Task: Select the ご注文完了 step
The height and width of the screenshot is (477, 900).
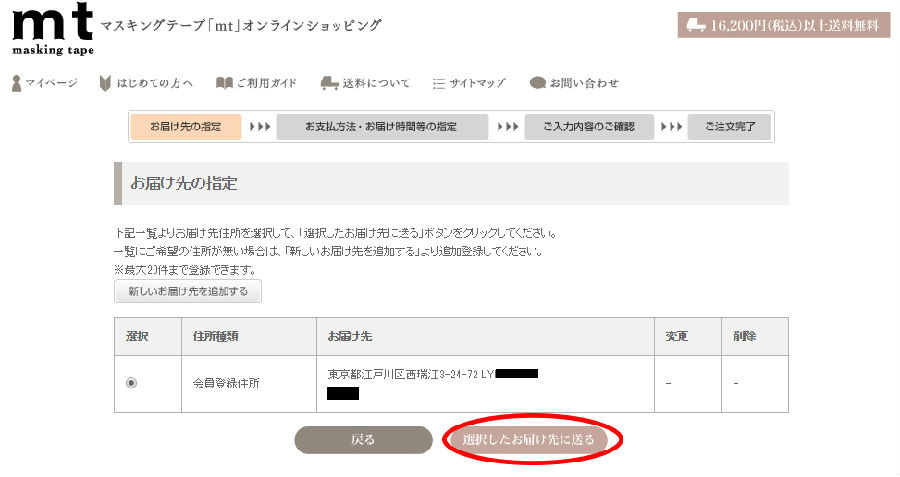Action: (x=730, y=126)
